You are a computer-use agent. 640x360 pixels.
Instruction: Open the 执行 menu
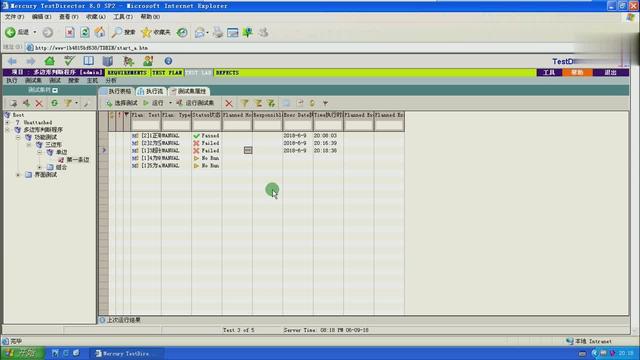12,81
